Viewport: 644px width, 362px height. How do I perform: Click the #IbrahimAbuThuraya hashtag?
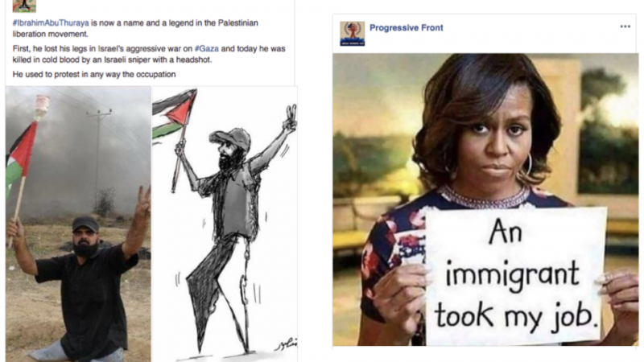51,23
